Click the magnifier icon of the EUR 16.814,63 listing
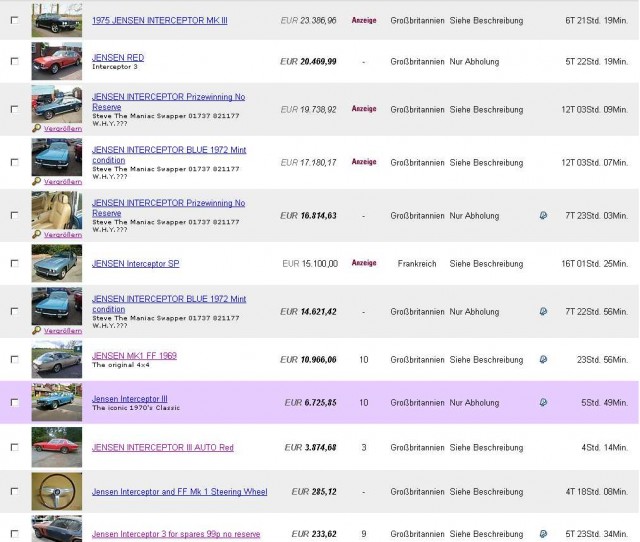This screenshot has width=640, height=542. pyautogui.click(x=37, y=234)
